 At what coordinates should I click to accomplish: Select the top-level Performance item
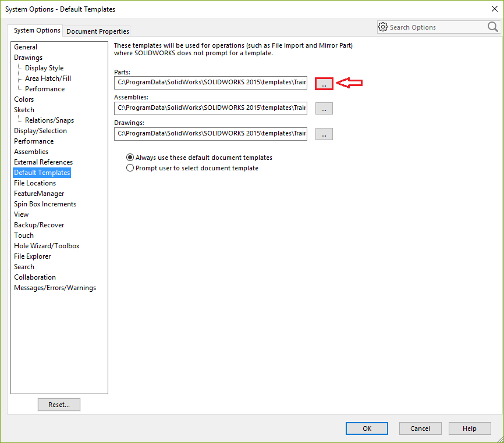34,141
